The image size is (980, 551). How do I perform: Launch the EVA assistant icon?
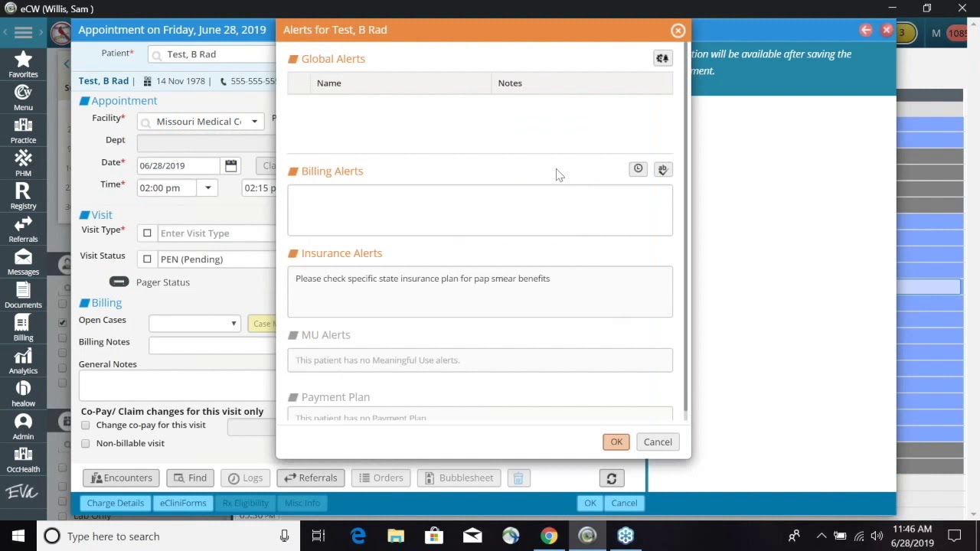coord(21,492)
